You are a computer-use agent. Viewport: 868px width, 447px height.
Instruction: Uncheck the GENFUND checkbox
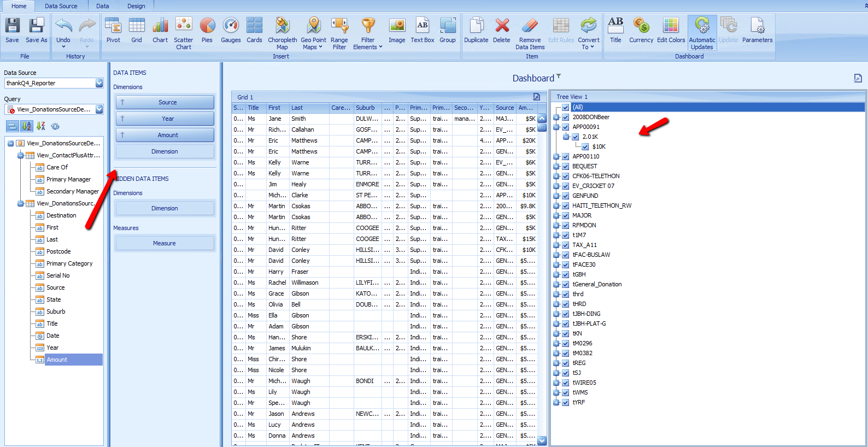(566, 196)
